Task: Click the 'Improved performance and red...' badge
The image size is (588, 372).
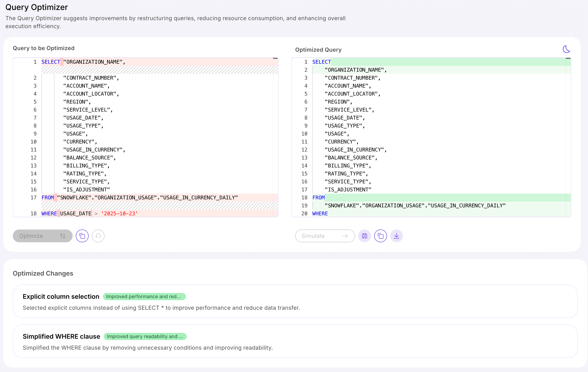Action: click(x=144, y=296)
